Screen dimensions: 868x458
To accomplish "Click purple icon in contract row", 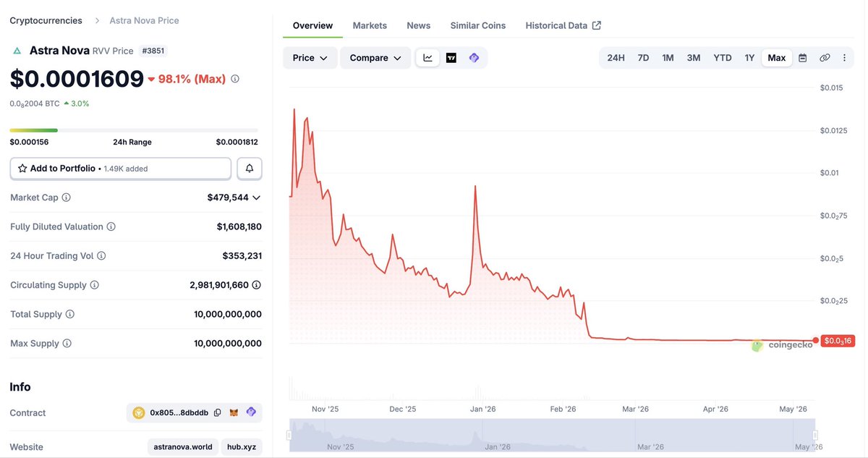I will pyautogui.click(x=251, y=412).
